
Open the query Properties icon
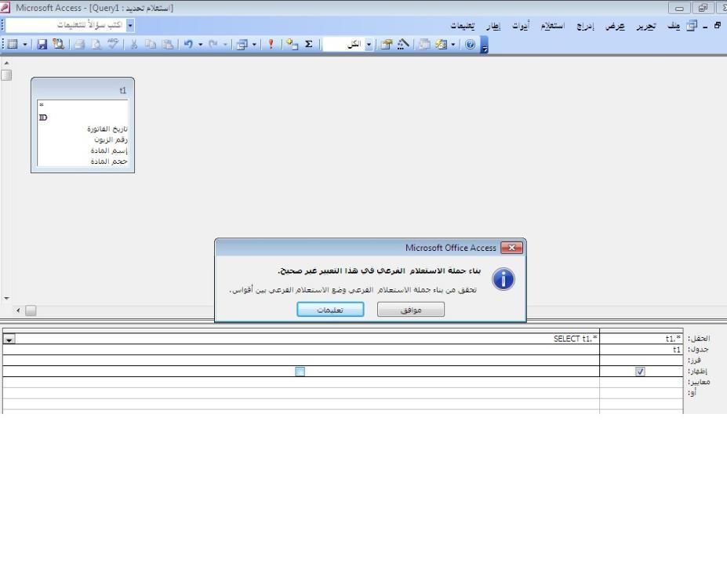click(x=386, y=44)
